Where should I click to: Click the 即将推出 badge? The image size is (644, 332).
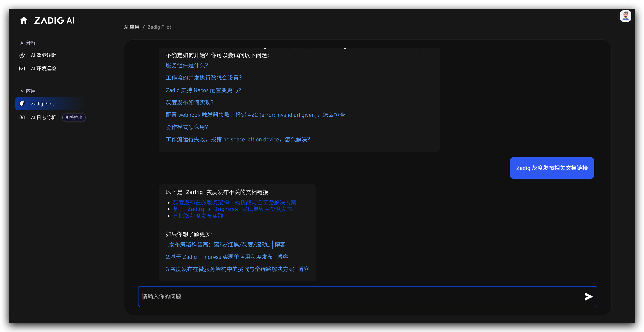pyautogui.click(x=74, y=117)
